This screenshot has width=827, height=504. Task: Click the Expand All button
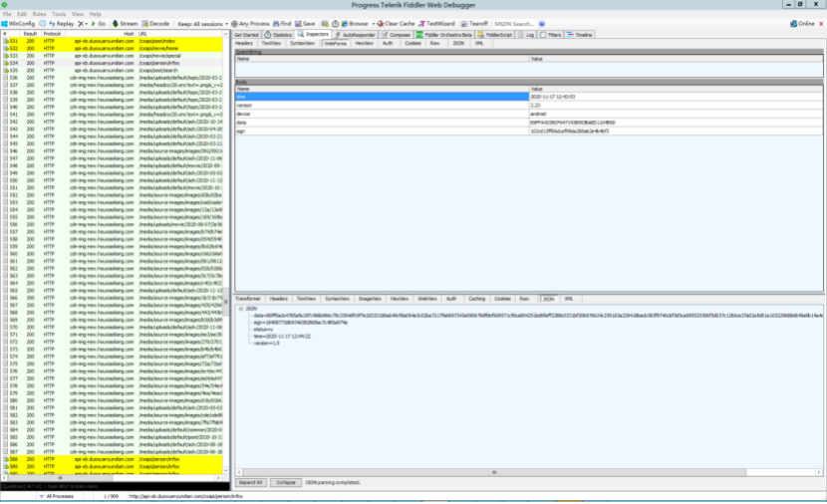250,482
